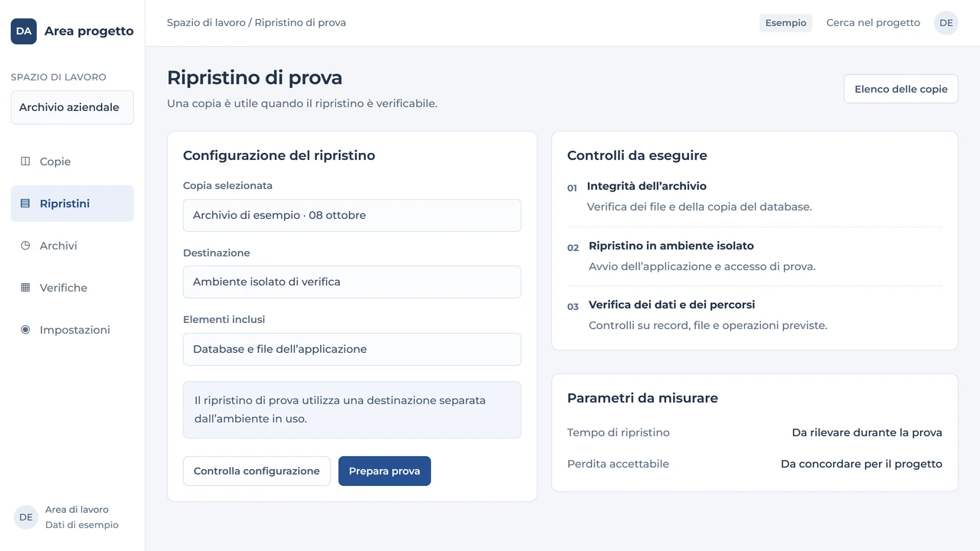Open the Archivio aziendale workspace selector

[x=72, y=107]
